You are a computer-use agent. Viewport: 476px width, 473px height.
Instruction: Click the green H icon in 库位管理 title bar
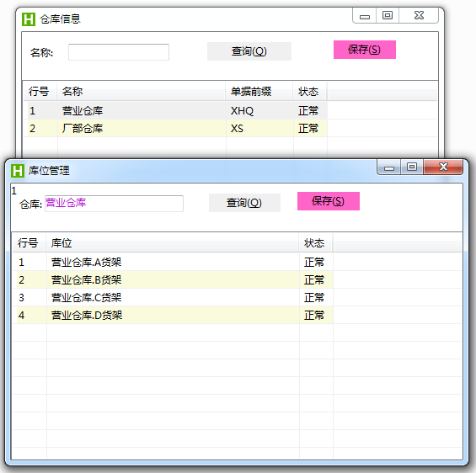(18, 171)
